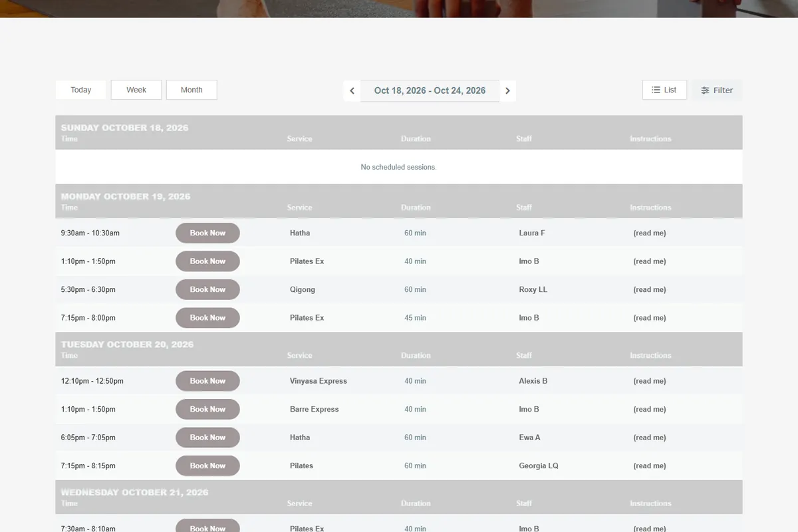The image size is (798, 532).
Task: Book the Tuesday 12:10pm Vinyasa Express class
Action: (x=207, y=381)
